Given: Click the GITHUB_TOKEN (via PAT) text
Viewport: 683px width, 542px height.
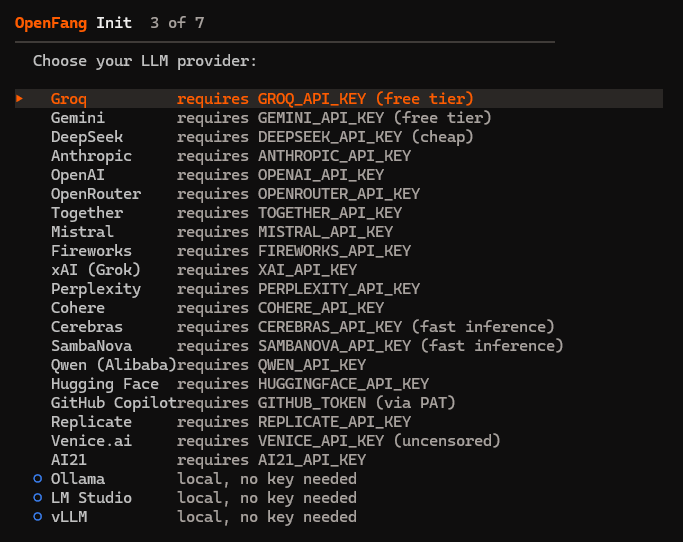Looking at the screenshot, I should (356, 403).
